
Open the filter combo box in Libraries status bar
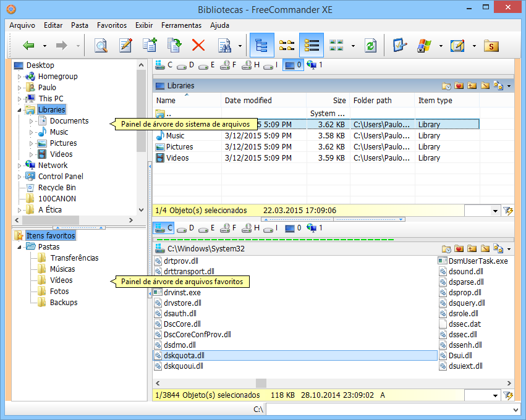[481, 211]
